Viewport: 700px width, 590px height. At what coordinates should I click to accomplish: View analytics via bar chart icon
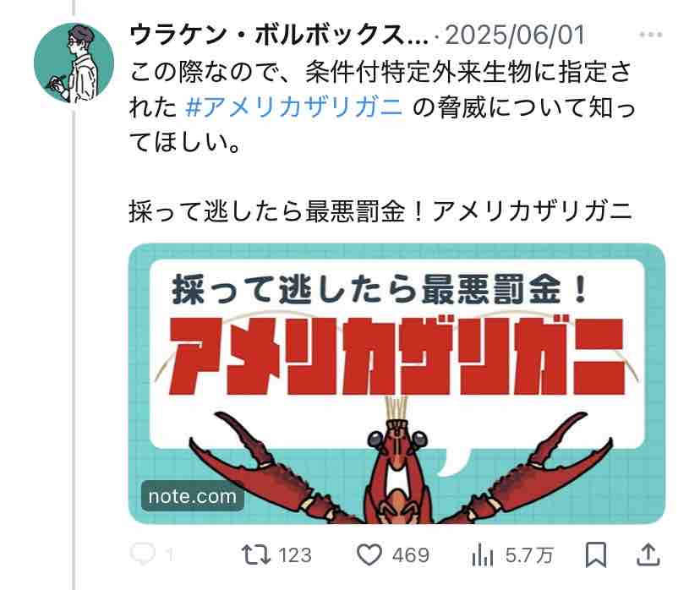(482, 555)
